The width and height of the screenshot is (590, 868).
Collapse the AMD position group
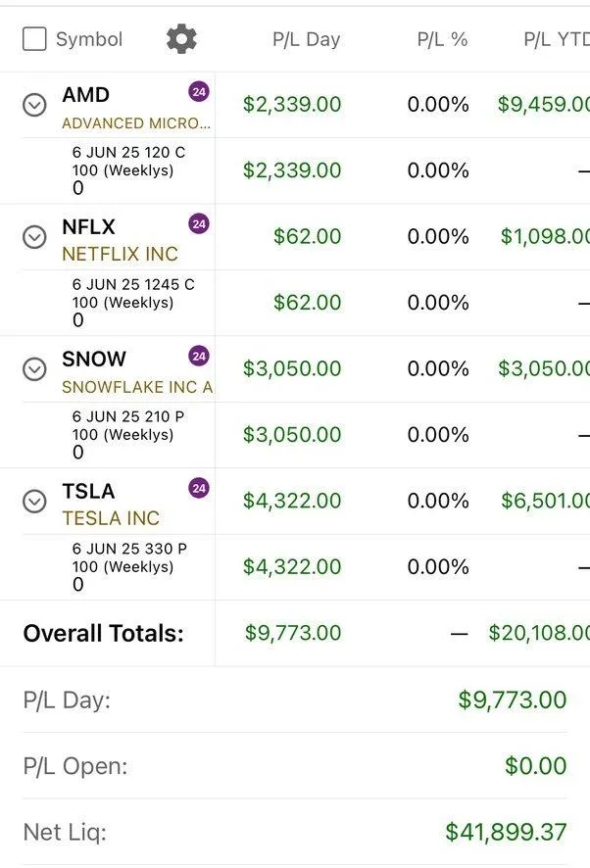[x=34, y=105]
